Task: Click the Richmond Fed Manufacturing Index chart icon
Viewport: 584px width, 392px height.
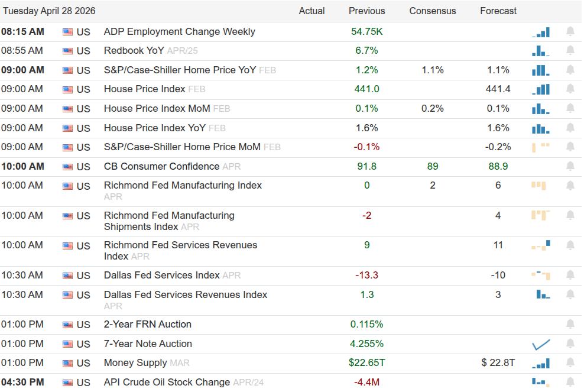Action: [x=538, y=186]
